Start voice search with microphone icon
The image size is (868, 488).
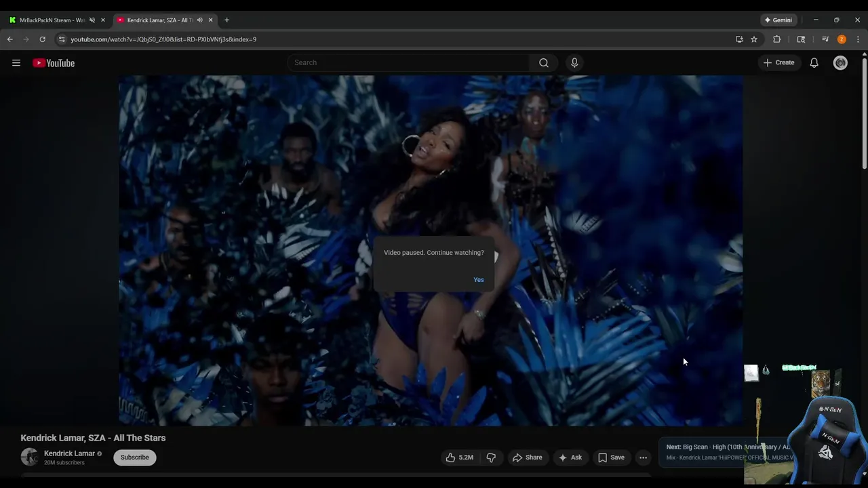574,62
